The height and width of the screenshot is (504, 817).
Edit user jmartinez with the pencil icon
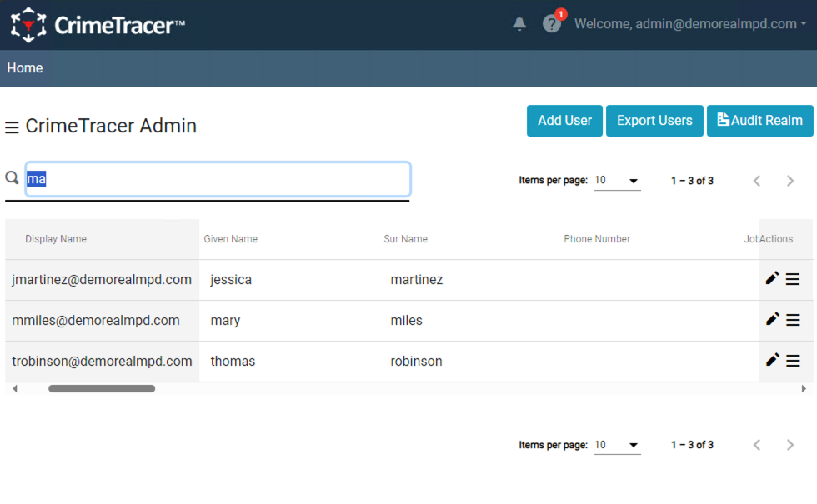(x=772, y=278)
